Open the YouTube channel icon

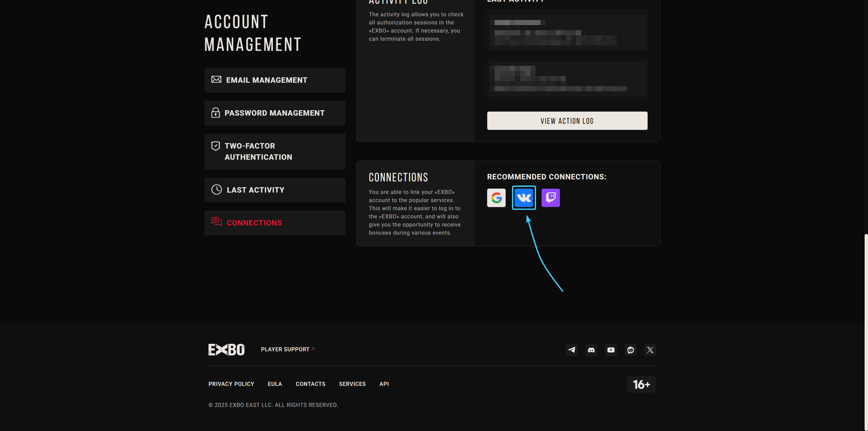[611, 350]
